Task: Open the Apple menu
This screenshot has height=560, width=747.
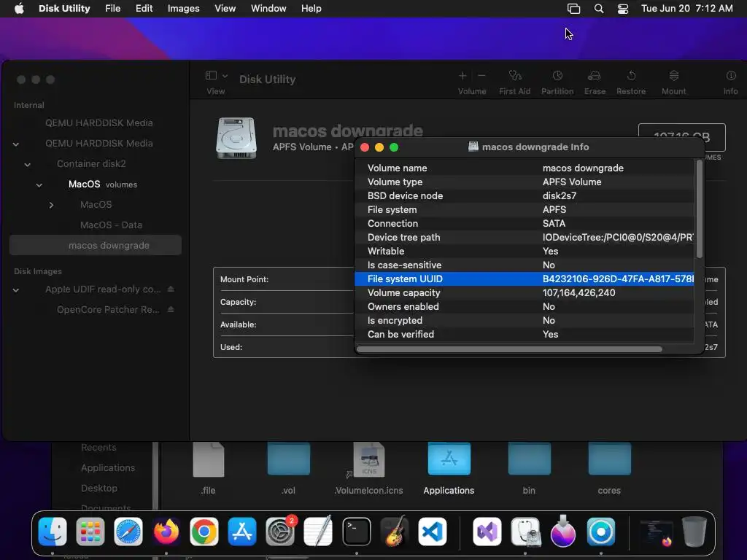Action: pos(19,9)
